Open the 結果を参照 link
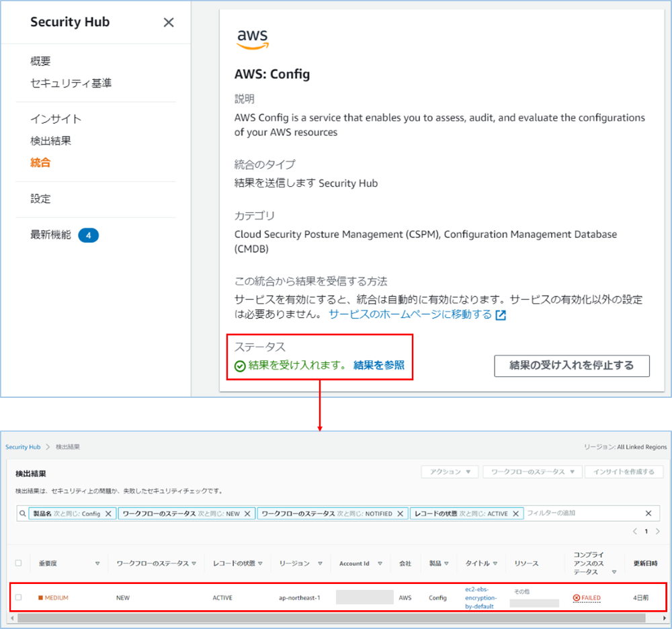The height and width of the screenshot is (629, 672). (x=379, y=365)
